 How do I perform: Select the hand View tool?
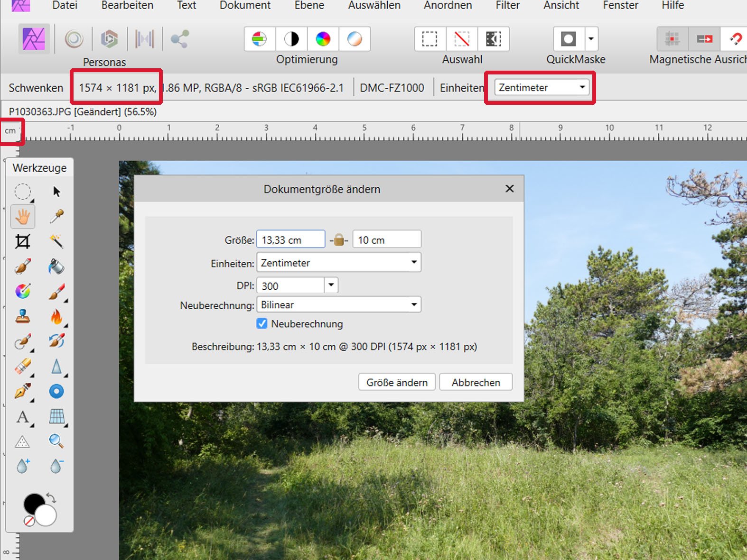(x=23, y=217)
